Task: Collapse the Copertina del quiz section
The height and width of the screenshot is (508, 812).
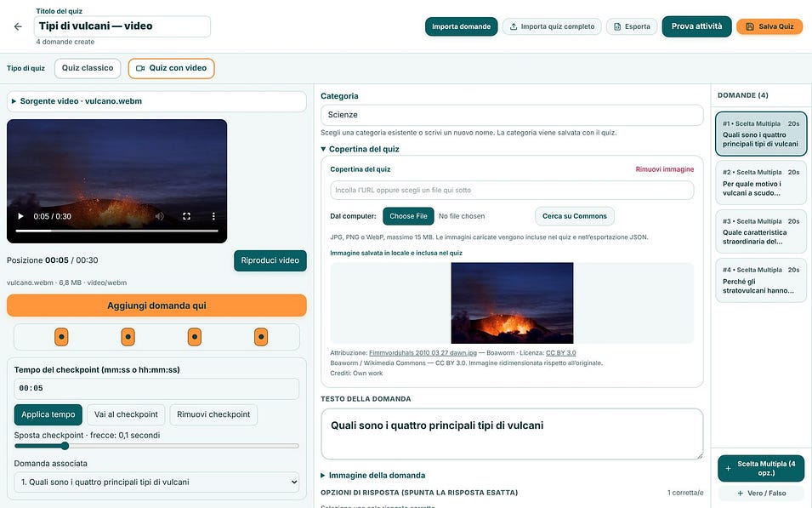Action: coord(360,149)
